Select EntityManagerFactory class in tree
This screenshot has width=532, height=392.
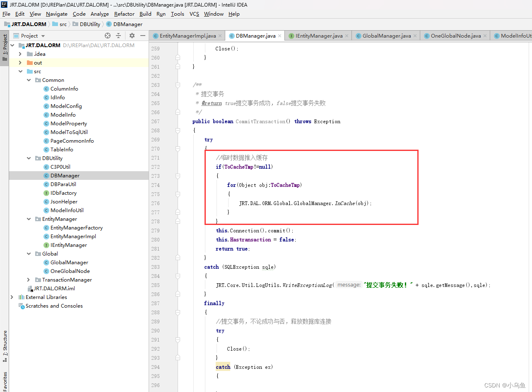tap(77, 227)
